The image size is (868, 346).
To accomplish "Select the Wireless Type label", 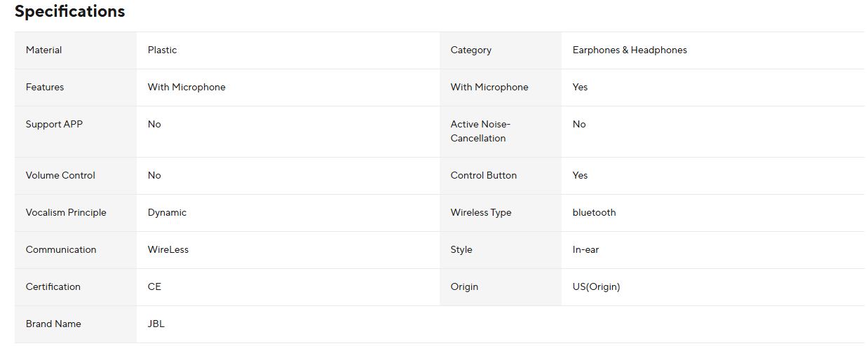I will 480,213.
